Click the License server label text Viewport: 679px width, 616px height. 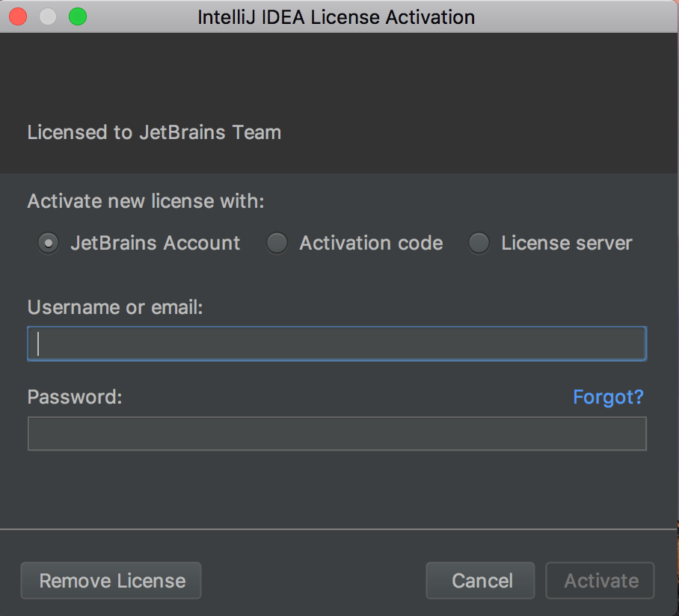pyautogui.click(x=566, y=243)
